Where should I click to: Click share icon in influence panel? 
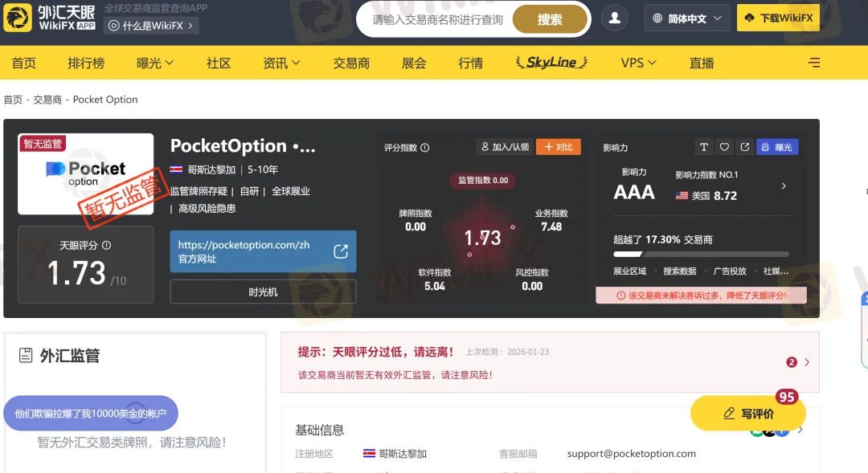point(744,147)
